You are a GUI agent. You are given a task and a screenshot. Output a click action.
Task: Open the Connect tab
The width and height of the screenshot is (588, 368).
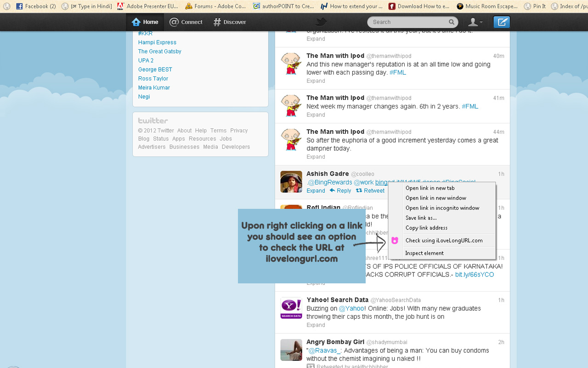186,22
